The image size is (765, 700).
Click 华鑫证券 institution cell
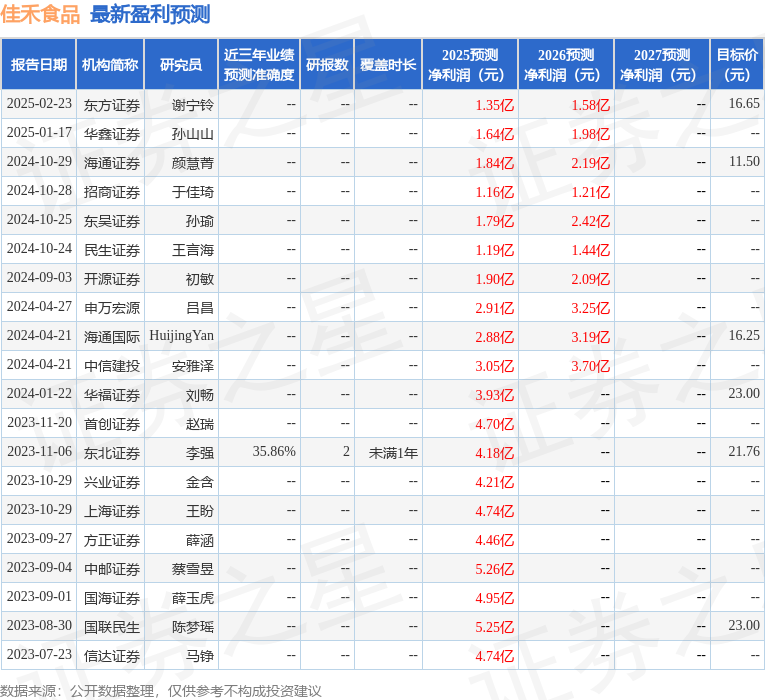point(112,134)
